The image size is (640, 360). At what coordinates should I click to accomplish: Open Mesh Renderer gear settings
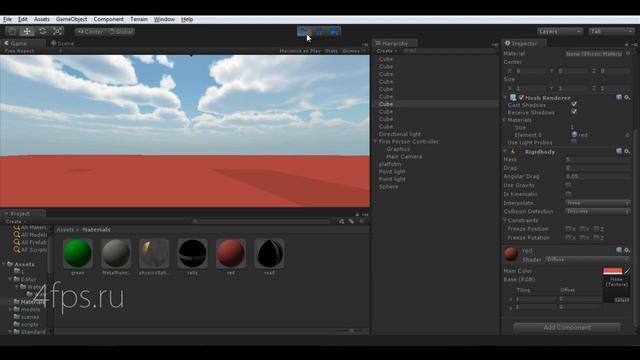point(627,98)
